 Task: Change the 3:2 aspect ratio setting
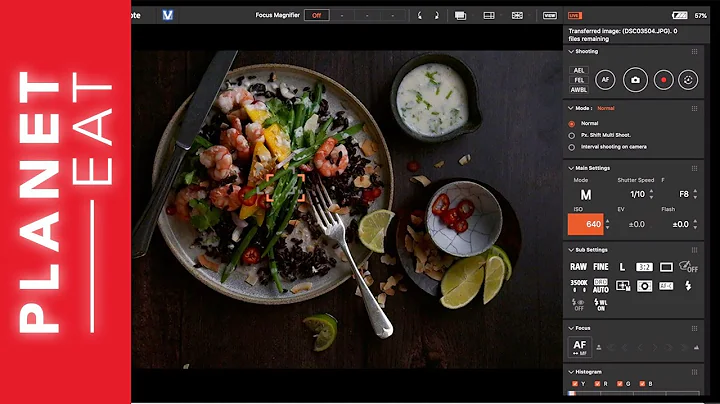pyautogui.click(x=644, y=267)
